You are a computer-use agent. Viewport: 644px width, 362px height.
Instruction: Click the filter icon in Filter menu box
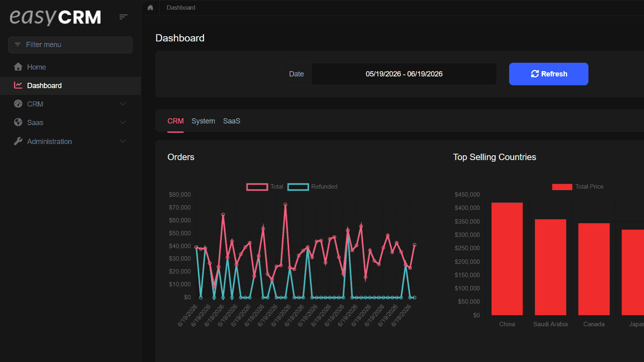17,45
